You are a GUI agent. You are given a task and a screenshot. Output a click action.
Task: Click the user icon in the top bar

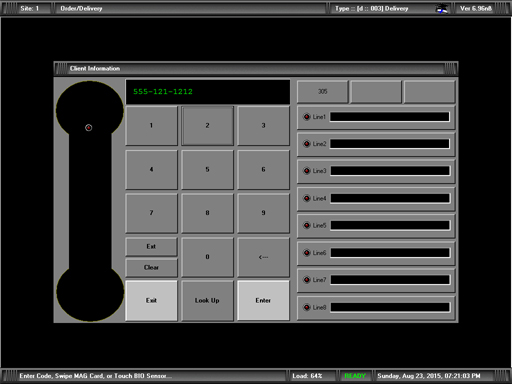pyautogui.click(x=442, y=9)
